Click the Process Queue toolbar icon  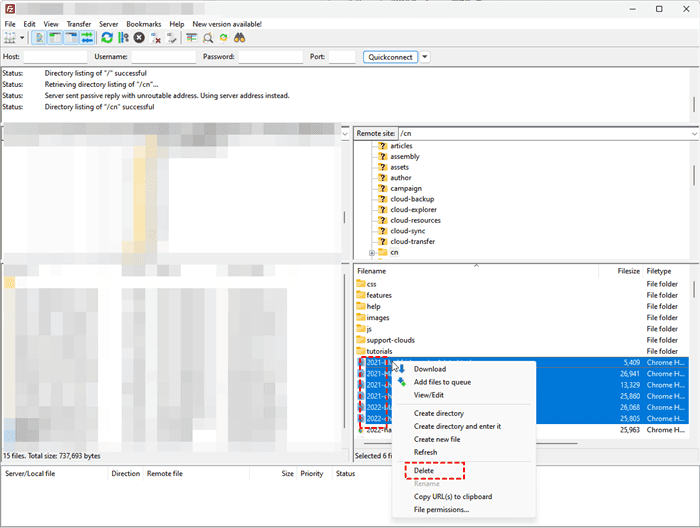[x=123, y=38]
